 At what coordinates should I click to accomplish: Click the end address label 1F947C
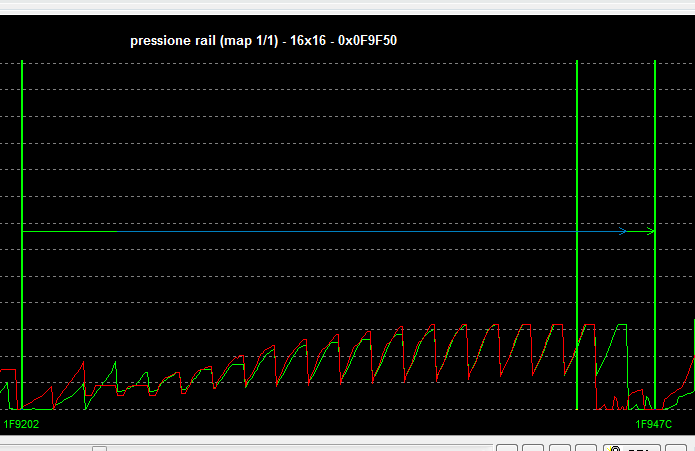pyautogui.click(x=654, y=424)
